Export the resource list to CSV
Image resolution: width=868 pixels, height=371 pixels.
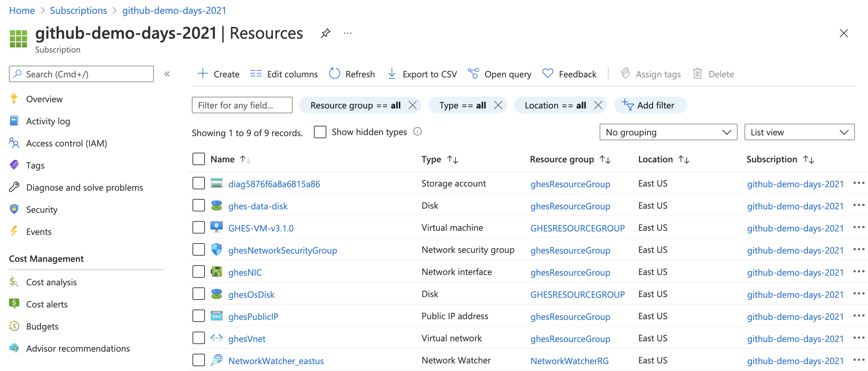click(422, 74)
